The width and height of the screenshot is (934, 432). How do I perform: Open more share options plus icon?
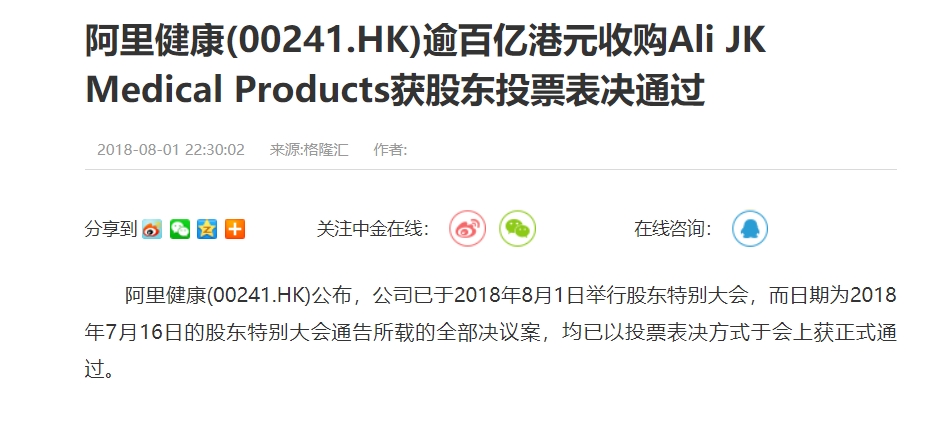[x=235, y=229]
